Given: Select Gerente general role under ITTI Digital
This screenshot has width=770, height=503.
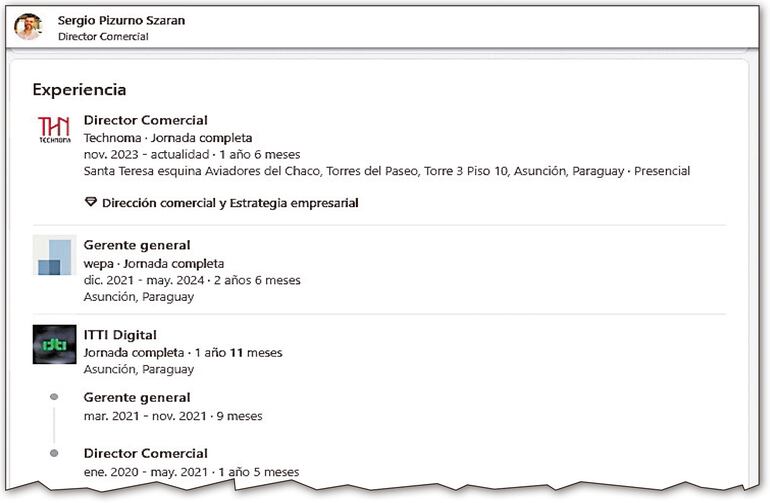Looking at the screenshot, I should 137,397.
